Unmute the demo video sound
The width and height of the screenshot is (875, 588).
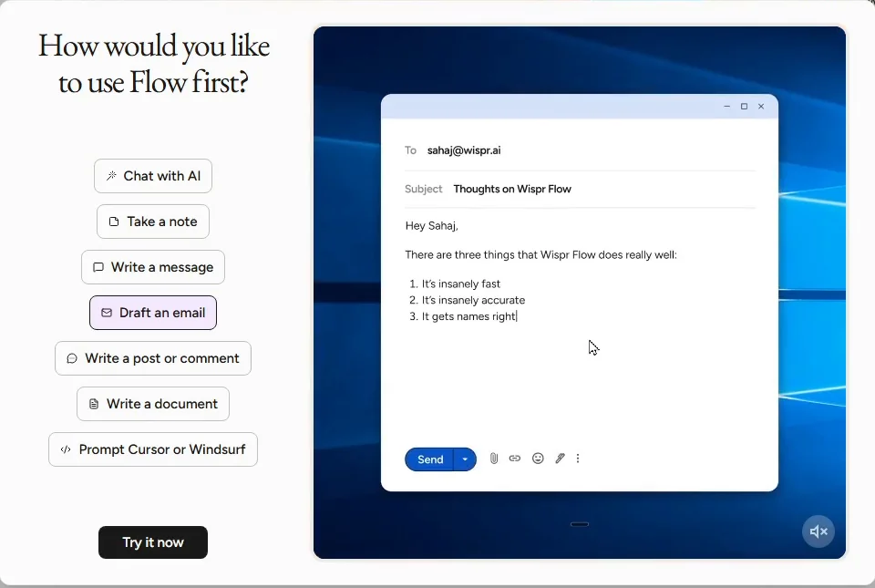[818, 531]
